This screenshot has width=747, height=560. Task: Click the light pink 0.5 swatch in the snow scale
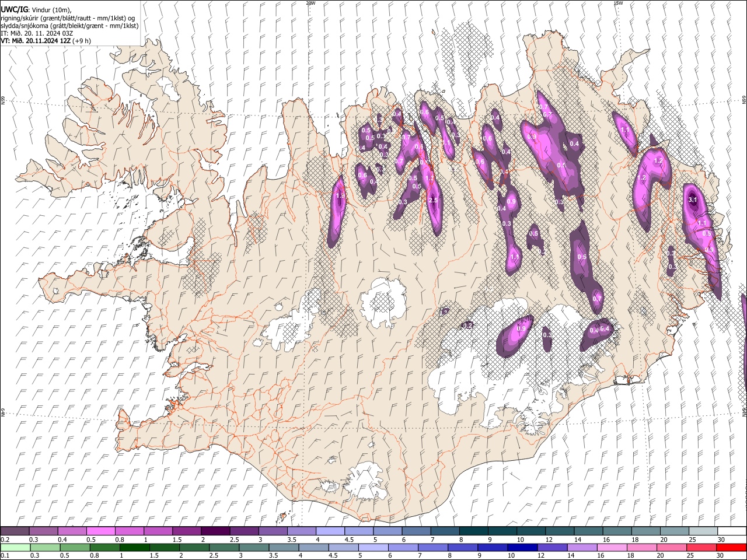click(100, 531)
